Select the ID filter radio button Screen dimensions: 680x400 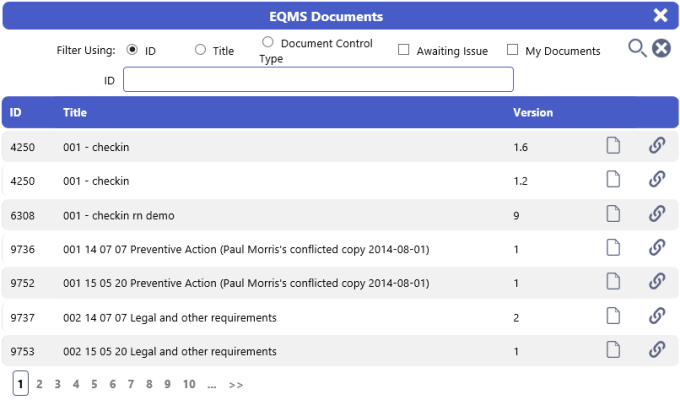pyautogui.click(x=132, y=50)
